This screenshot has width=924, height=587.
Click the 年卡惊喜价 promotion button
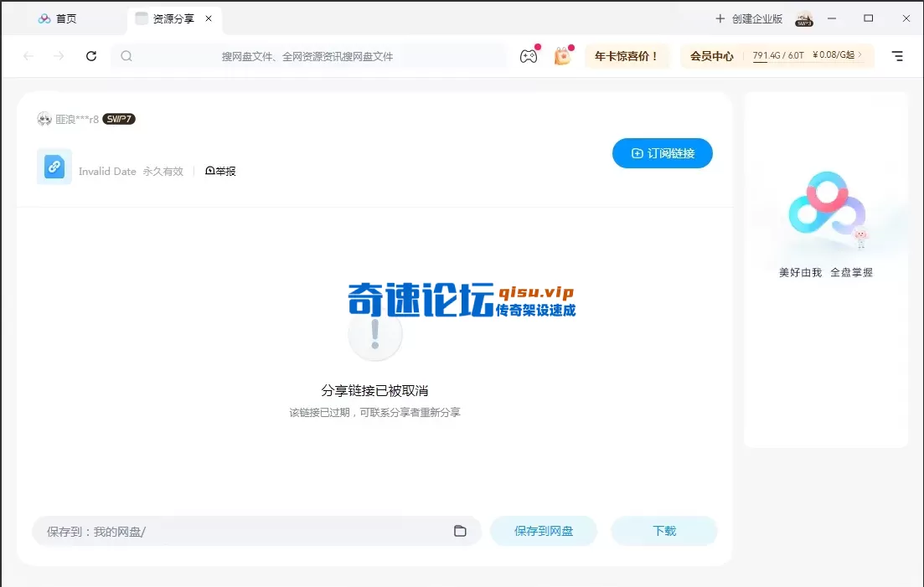[627, 56]
